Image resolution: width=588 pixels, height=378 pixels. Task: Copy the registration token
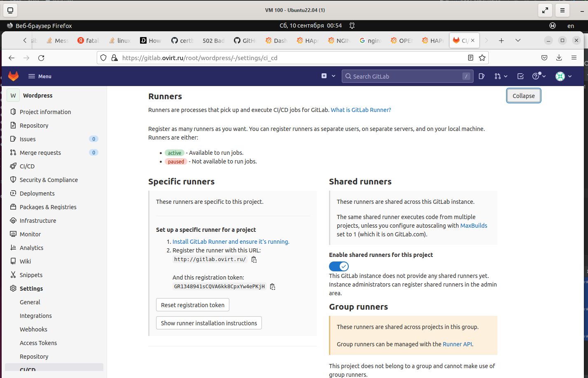[273, 287]
